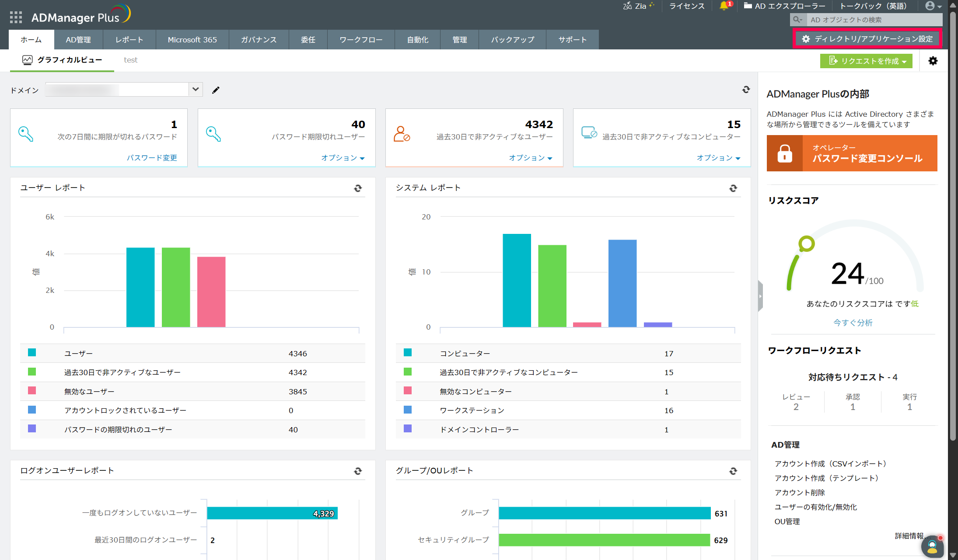958x560 pixels.
Task: Click the 今すぐ分析 link
Action: 852,323
